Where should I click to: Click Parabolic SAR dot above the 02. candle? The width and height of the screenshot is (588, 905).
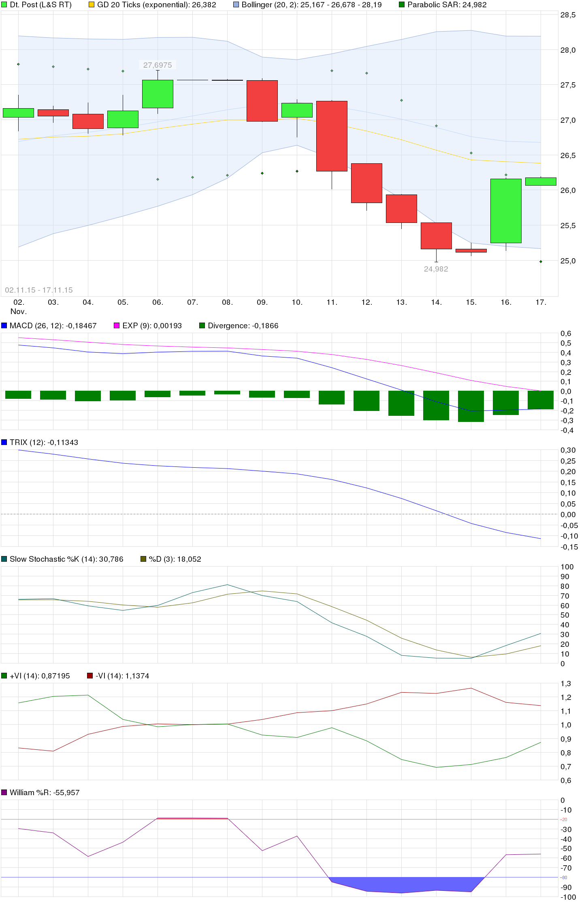click(18, 64)
